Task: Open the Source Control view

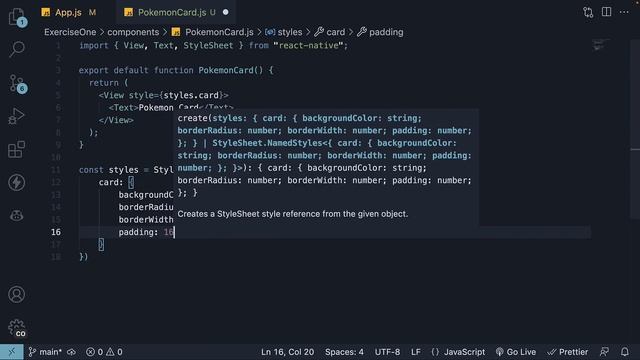Action: 16,83
